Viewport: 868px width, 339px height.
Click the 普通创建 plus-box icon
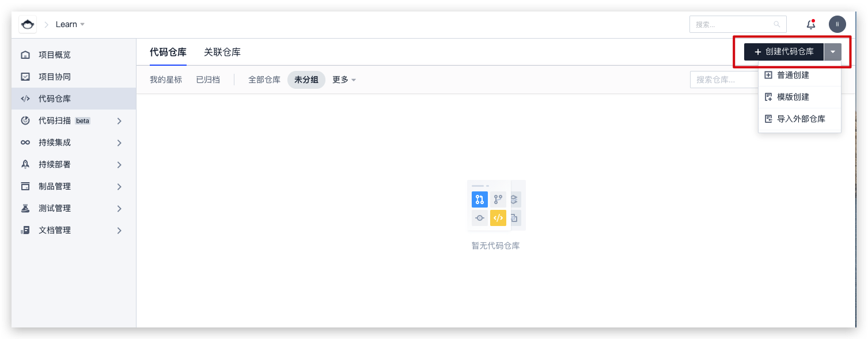pyautogui.click(x=768, y=75)
